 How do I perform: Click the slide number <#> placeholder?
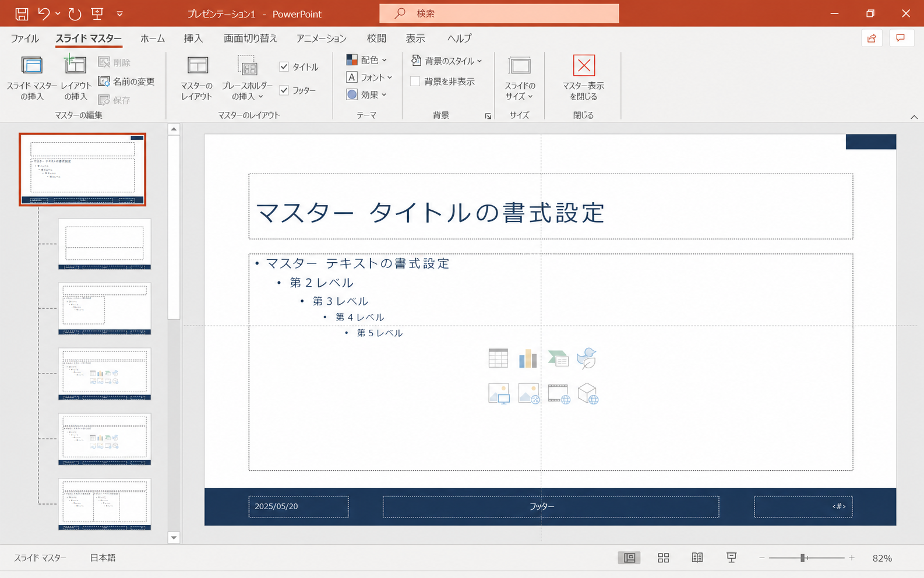(803, 506)
